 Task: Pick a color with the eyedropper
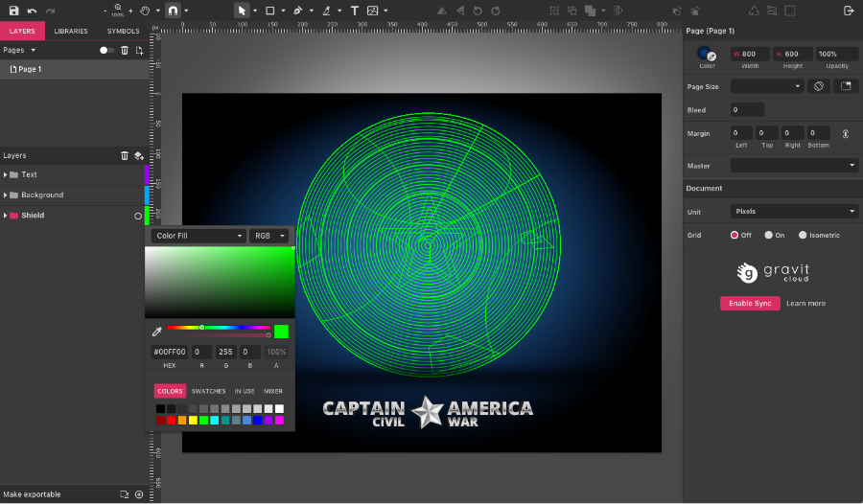point(157,332)
